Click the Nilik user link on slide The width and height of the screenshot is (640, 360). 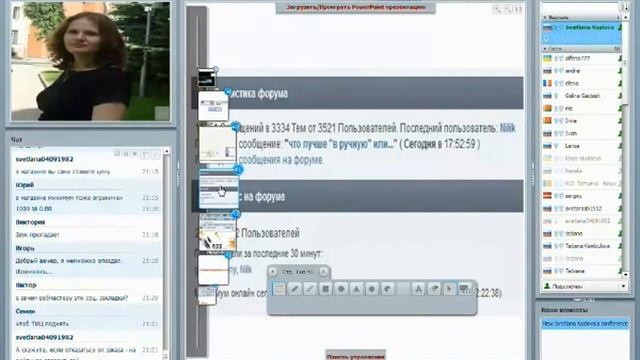(x=508, y=128)
